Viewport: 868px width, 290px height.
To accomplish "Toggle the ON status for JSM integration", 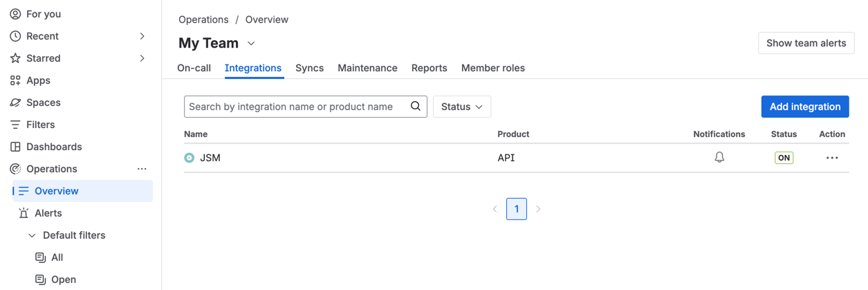I will tap(784, 158).
